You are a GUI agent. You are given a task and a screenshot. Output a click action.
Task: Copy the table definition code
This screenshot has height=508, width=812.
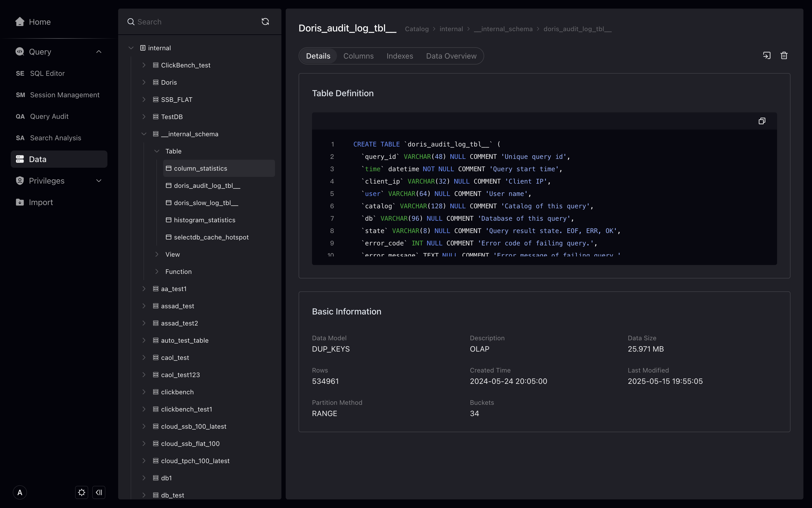coord(762,121)
